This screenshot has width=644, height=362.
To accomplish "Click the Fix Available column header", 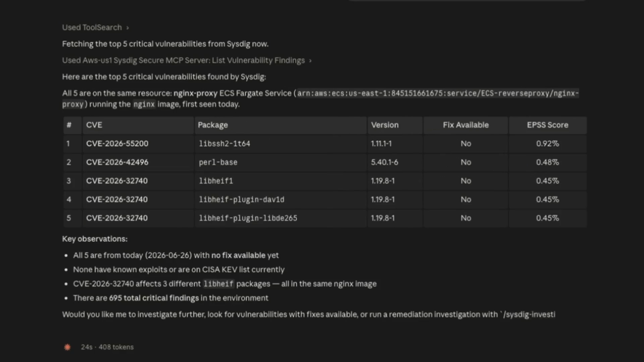I will coord(466,125).
